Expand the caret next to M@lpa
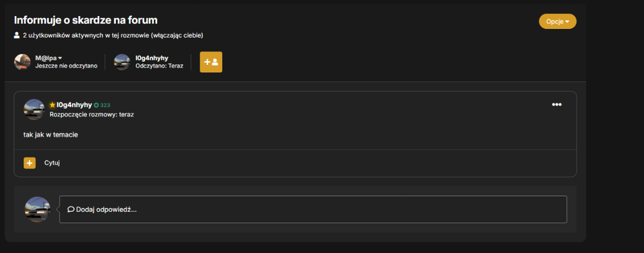 coord(60,59)
